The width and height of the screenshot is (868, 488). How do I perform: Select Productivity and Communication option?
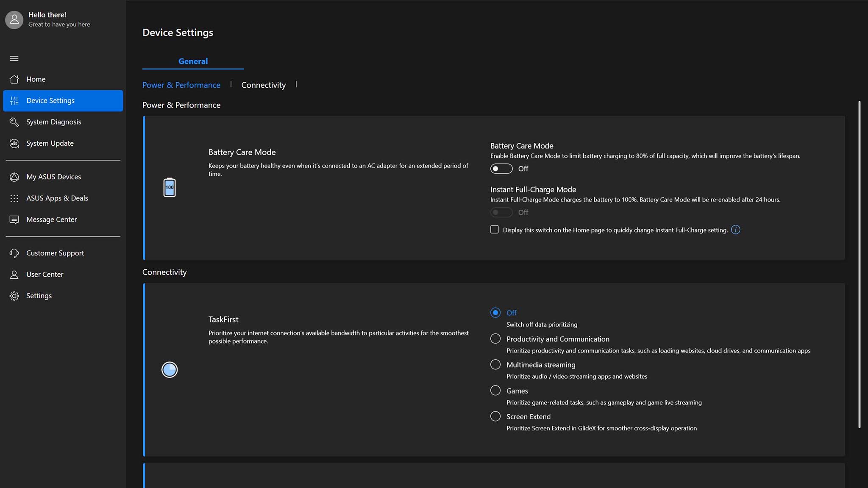tap(495, 338)
